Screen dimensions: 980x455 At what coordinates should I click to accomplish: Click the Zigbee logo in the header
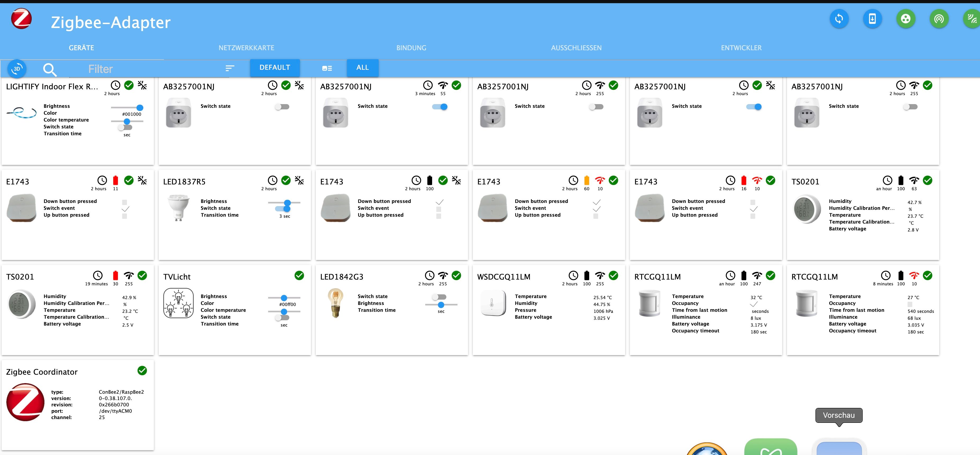(x=21, y=18)
